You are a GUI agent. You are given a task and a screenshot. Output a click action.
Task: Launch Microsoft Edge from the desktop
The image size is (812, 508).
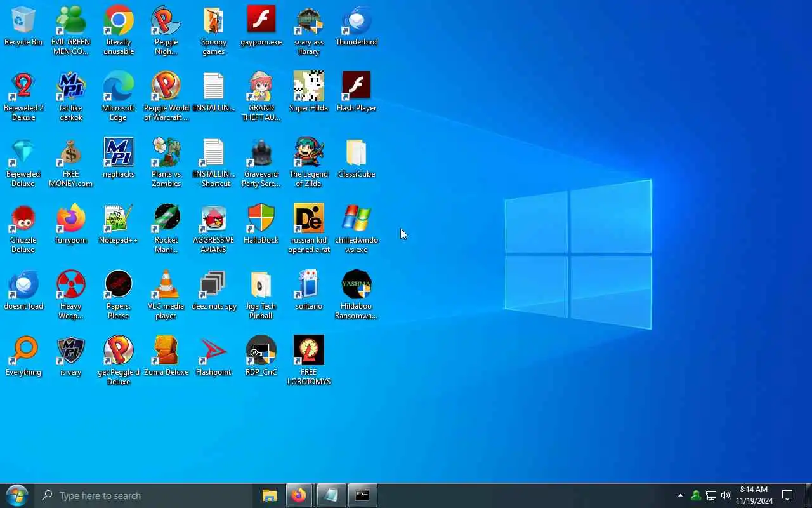click(x=119, y=97)
